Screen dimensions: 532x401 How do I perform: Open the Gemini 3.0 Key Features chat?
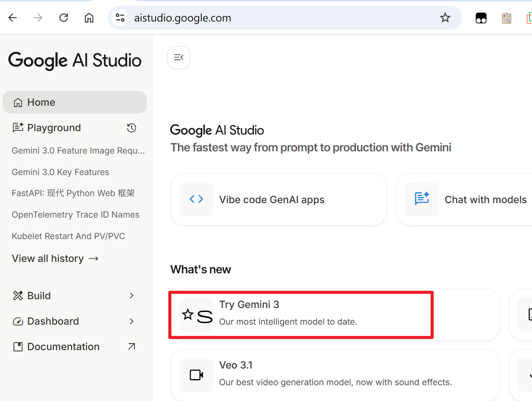pos(61,172)
